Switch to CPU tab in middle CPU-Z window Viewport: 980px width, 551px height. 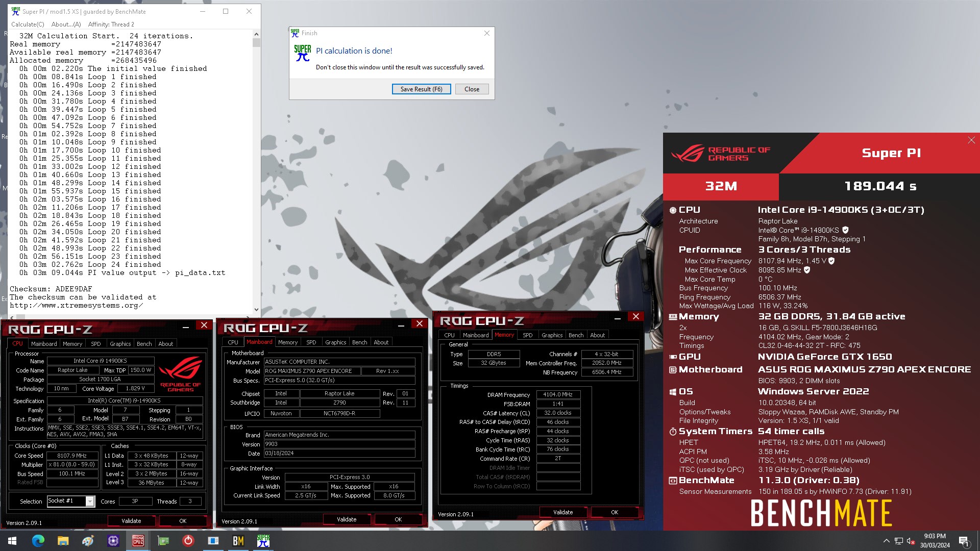(x=233, y=342)
